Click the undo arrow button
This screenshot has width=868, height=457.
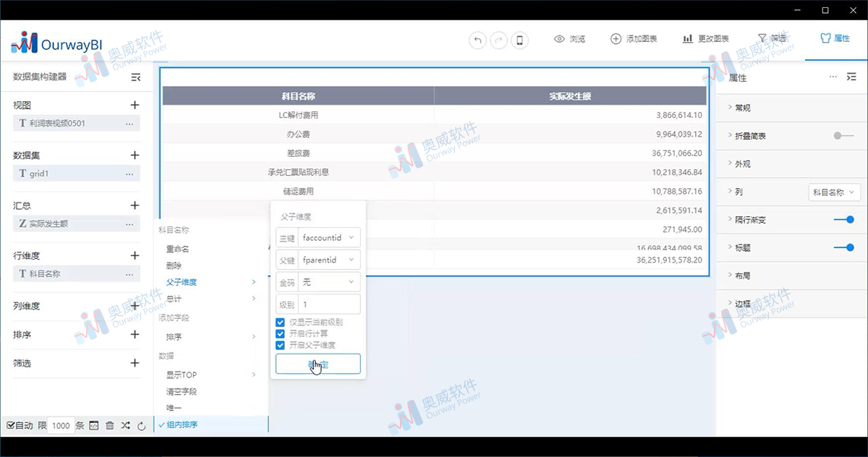tap(477, 40)
